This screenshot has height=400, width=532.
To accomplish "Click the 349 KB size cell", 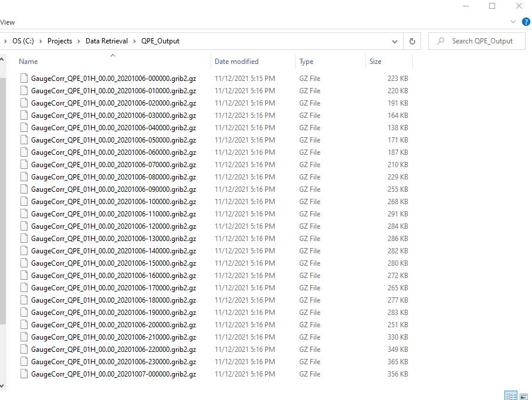I will pyautogui.click(x=398, y=350).
